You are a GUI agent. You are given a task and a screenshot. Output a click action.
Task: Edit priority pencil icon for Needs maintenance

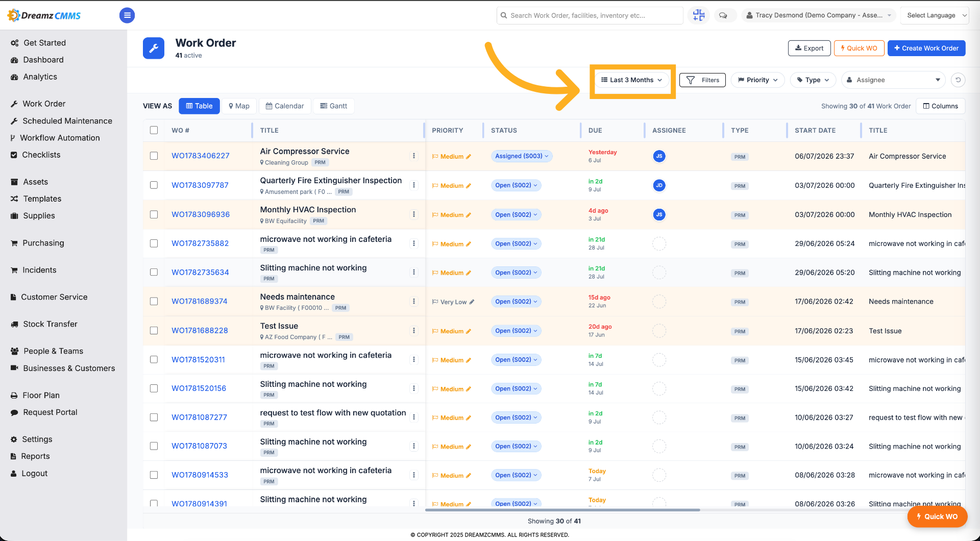pos(472,302)
